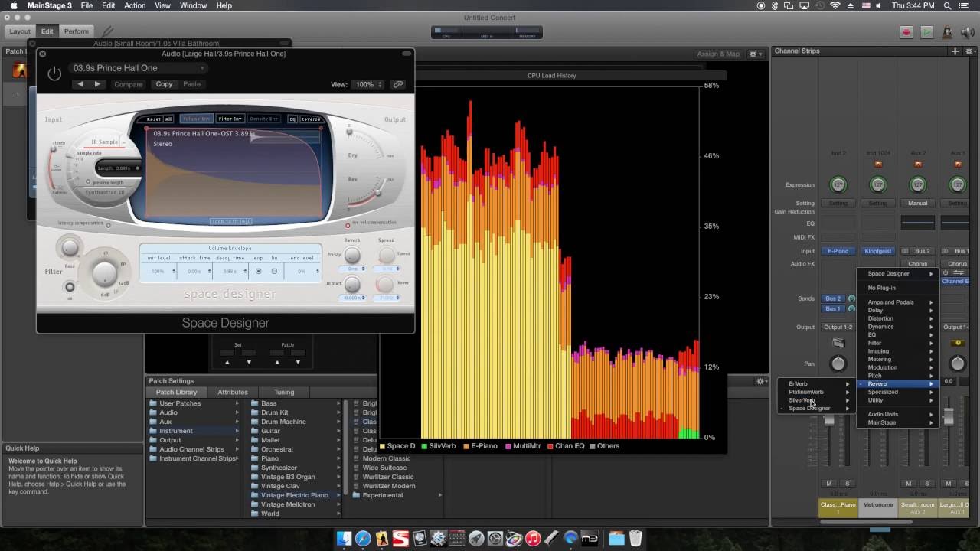Open Finder from the Dock
Viewport: 980px width, 551px height.
click(344, 538)
